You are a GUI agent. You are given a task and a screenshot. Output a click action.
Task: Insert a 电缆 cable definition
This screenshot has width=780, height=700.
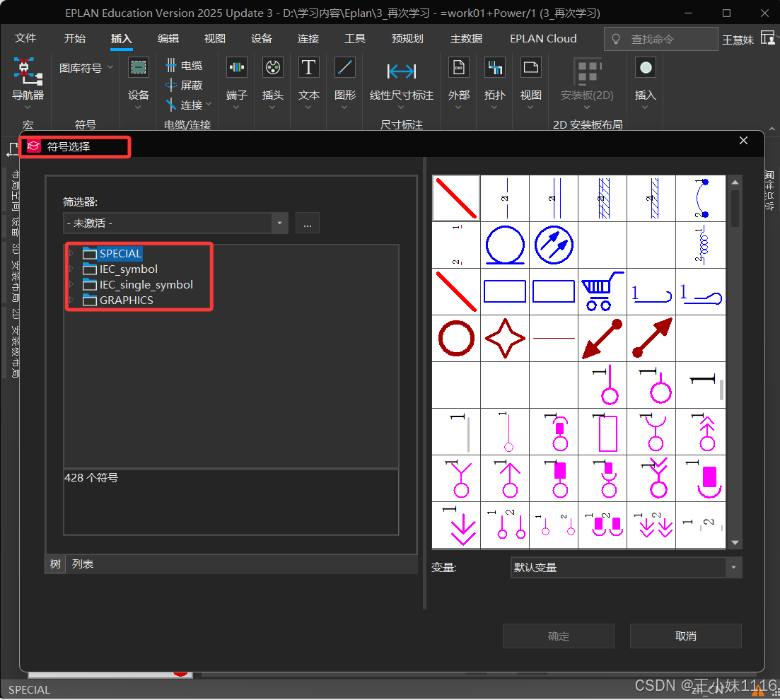point(184,65)
